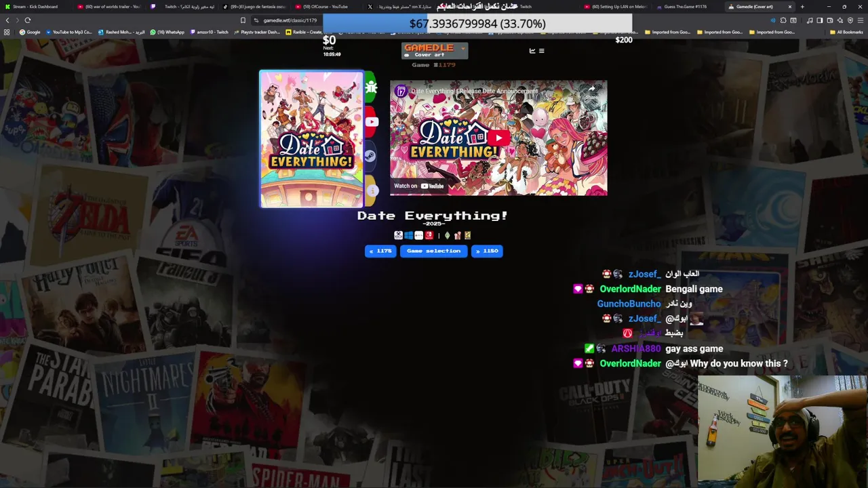Image resolution: width=868 pixels, height=488 pixels.
Task: Open the site info icon in address bar
Action: coord(256,20)
